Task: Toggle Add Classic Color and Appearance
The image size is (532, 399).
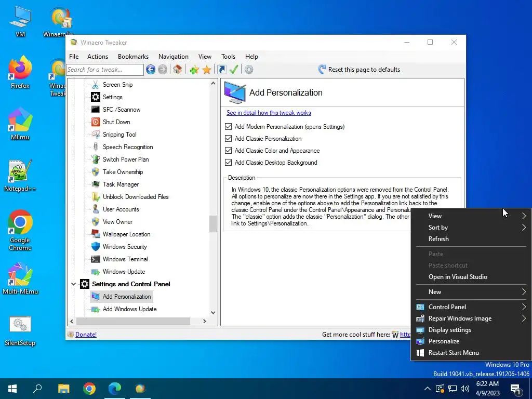Action: [x=229, y=150]
